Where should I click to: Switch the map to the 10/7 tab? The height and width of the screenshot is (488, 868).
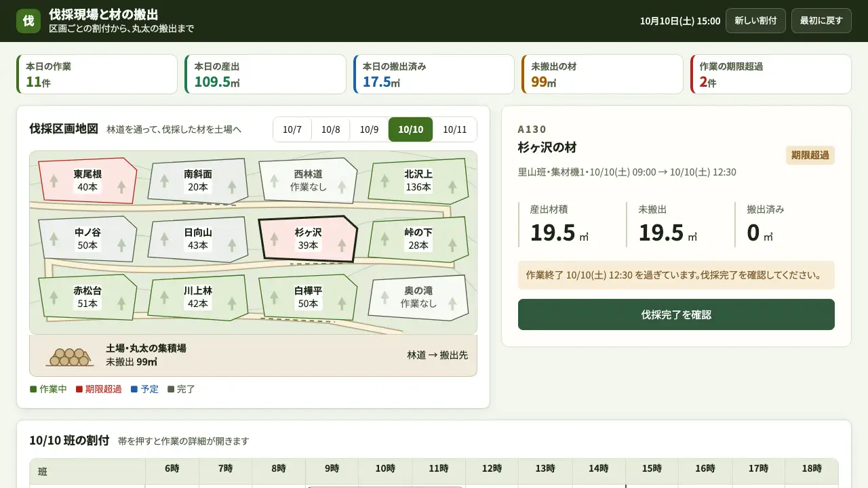click(x=292, y=129)
